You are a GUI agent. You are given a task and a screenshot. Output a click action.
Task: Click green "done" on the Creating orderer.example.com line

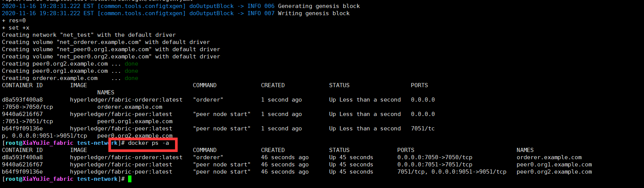pyautogui.click(x=131, y=78)
